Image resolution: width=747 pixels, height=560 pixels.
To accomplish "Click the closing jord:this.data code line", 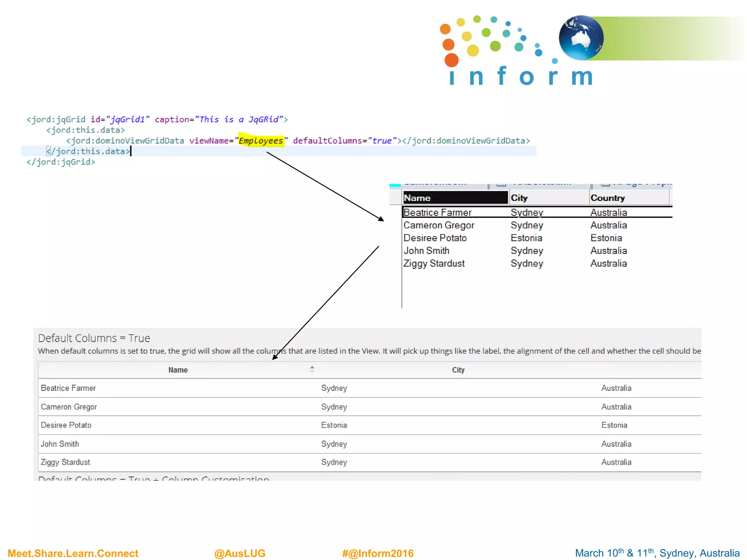I will (88, 151).
